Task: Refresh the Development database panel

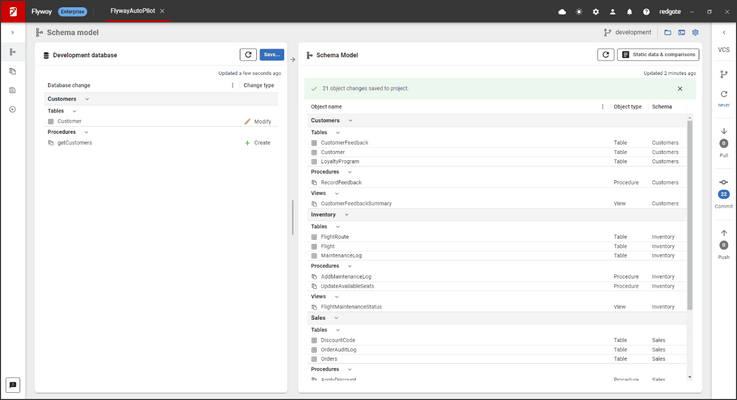Action: click(248, 55)
